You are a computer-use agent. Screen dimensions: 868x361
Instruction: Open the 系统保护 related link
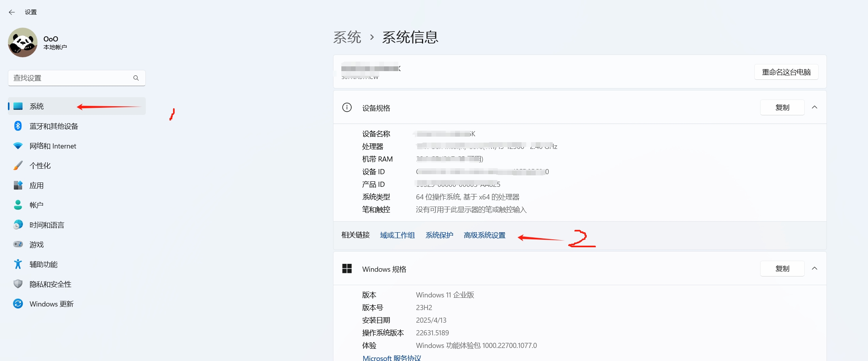point(439,235)
